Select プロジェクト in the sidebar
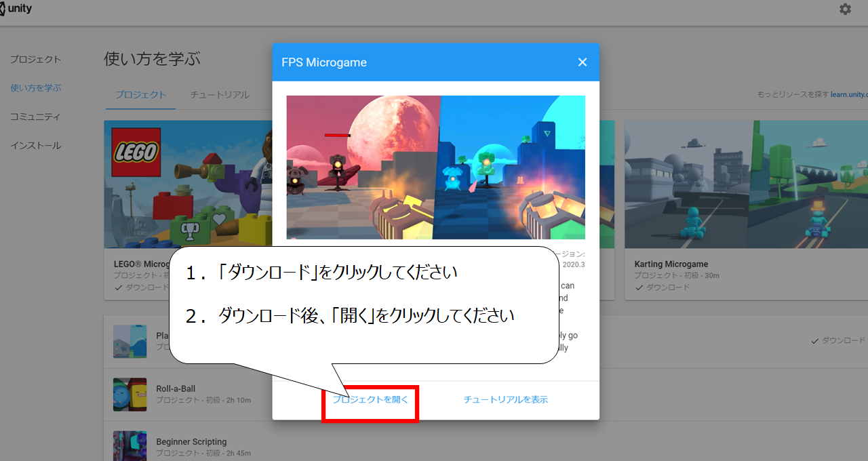The width and height of the screenshot is (868, 461). [35, 60]
